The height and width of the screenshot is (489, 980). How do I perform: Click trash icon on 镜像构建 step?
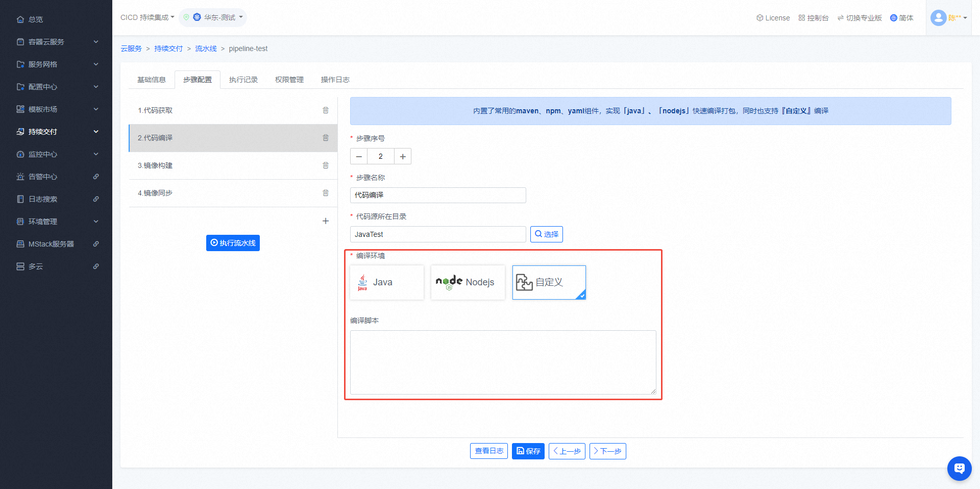pyautogui.click(x=326, y=165)
